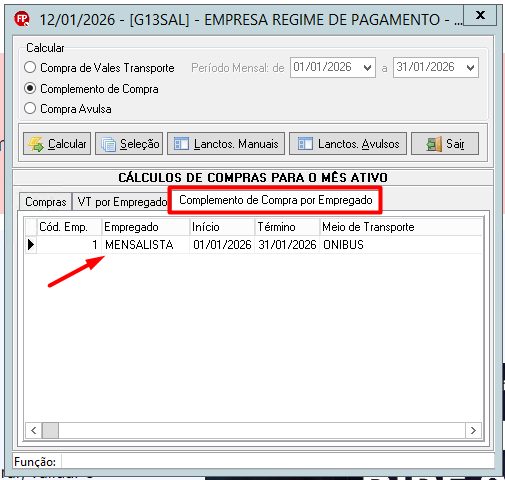Click the red FP application icon
This screenshot has width=505, height=480.
[x=22, y=19]
